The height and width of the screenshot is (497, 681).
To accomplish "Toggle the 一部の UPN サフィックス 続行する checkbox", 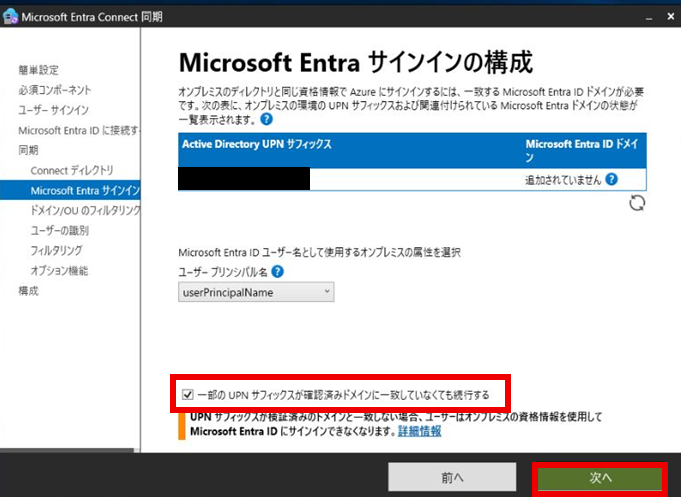I will (x=188, y=395).
